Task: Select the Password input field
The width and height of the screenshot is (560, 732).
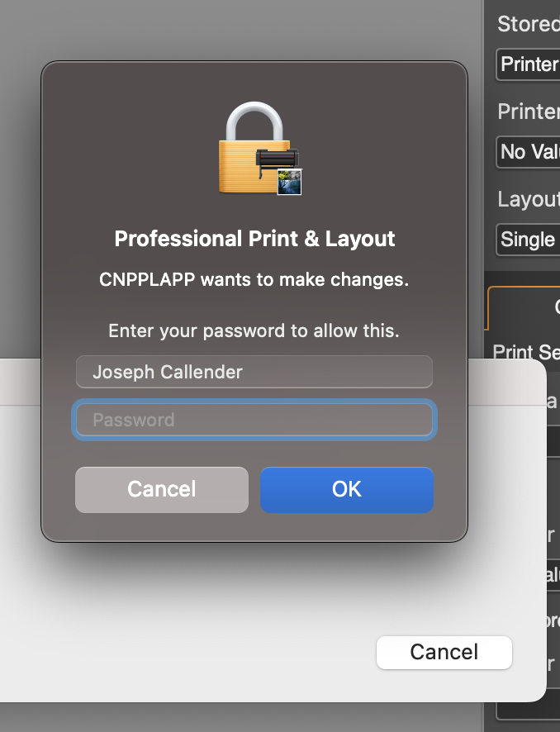Action: [254, 420]
